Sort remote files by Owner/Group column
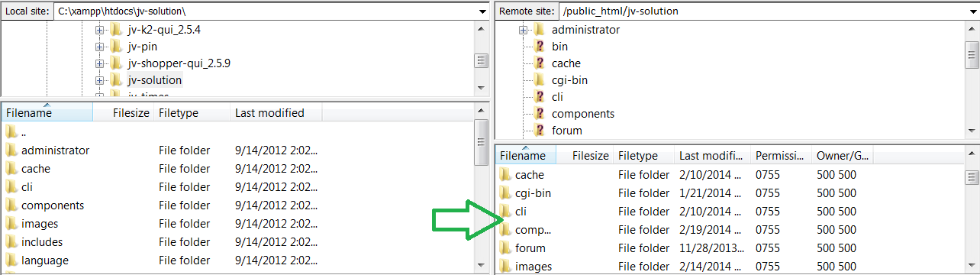Image resolution: width=980 pixels, height=275 pixels. tap(843, 156)
